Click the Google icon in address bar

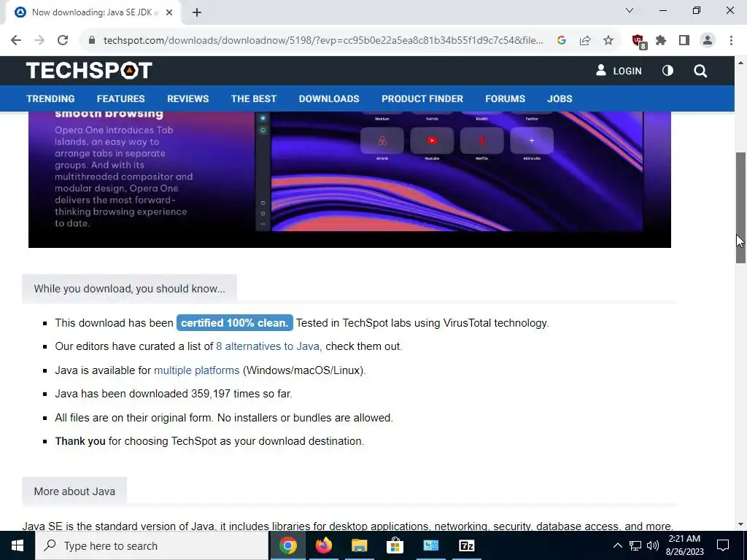[562, 41]
